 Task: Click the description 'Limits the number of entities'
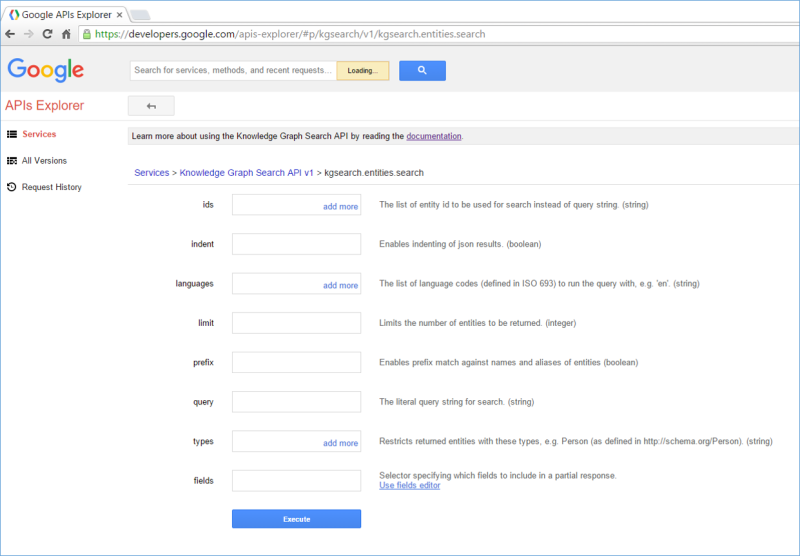tap(478, 323)
